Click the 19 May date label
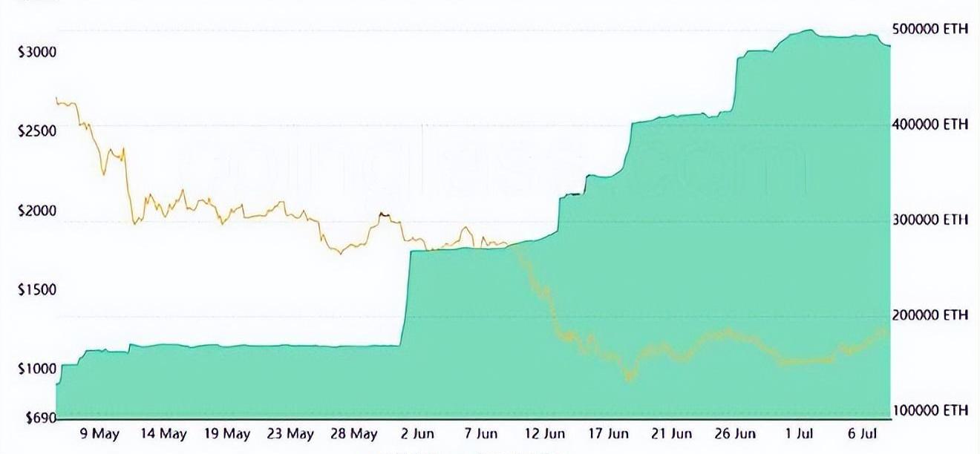980x454 pixels. tap(227, 434)
